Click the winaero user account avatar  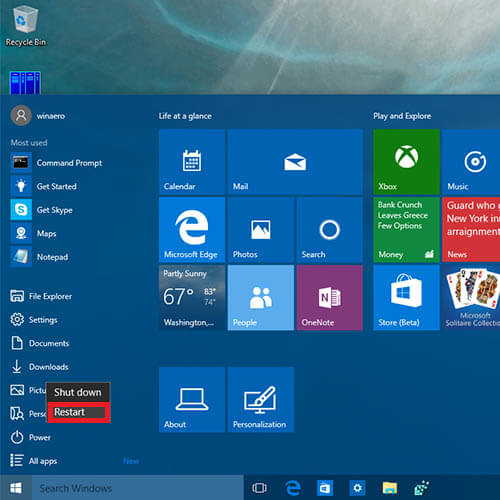pos(21,116)
